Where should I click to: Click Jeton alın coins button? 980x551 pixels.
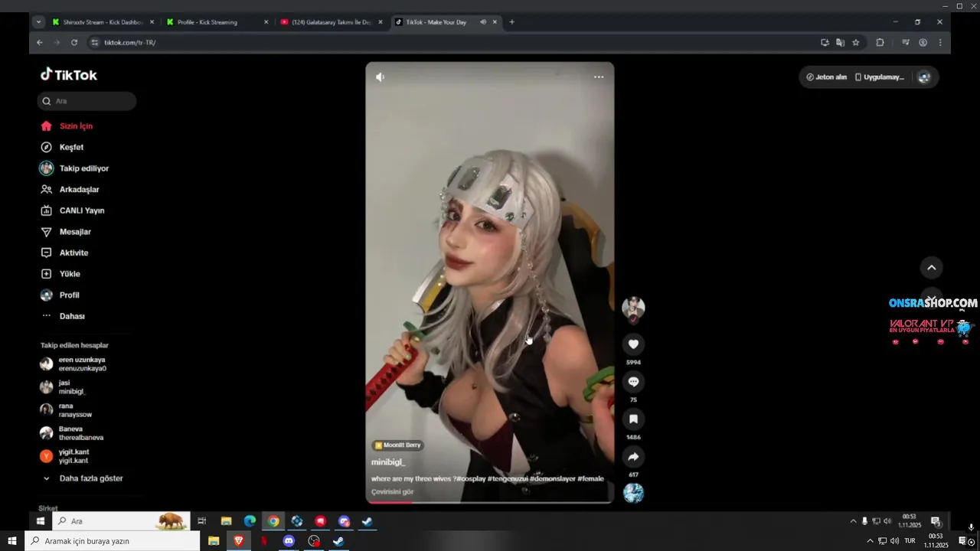826,77
